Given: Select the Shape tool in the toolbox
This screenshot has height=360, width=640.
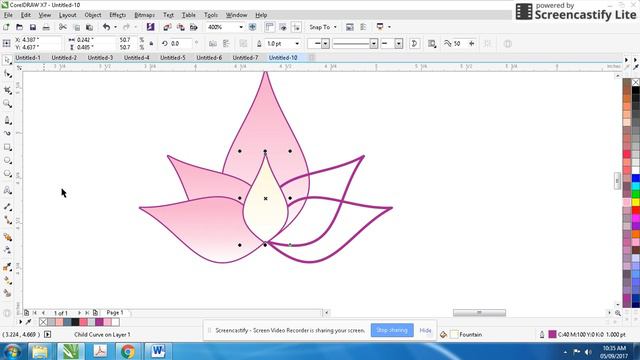Looking at the screenshot, I should point(7,74).
